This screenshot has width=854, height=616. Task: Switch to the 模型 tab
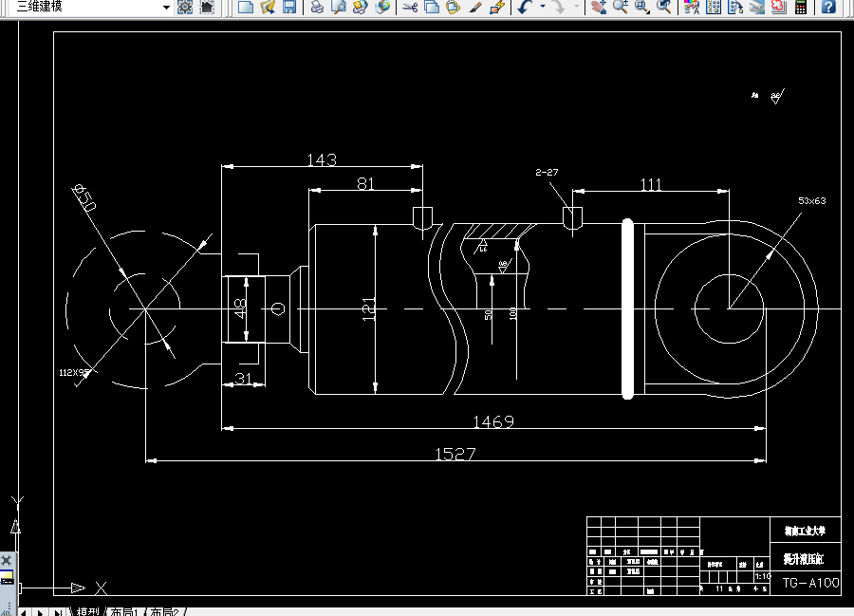click(x=87, y=611)
